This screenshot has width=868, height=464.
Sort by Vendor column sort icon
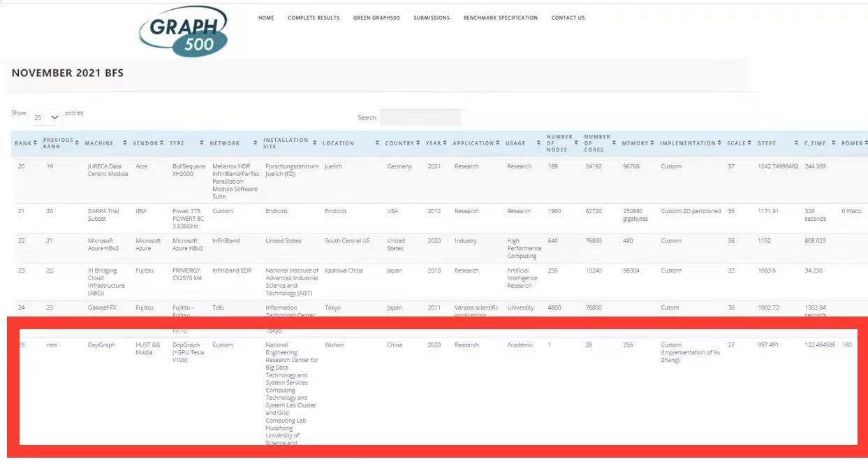click(x=162, y=143)
